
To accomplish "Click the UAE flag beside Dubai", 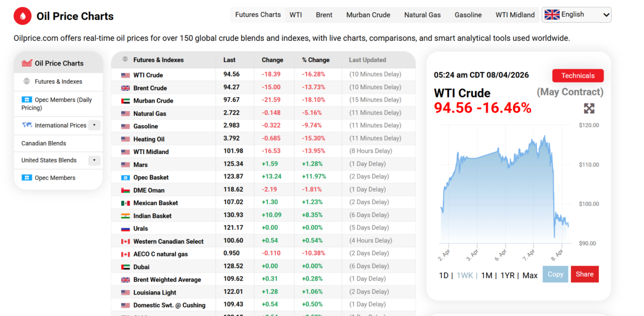I will pos(125,267).
